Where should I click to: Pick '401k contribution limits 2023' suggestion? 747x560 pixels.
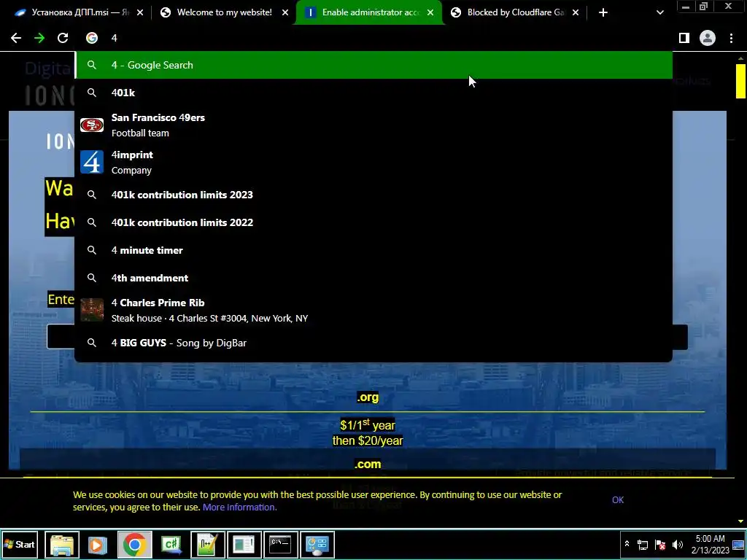click(374, 194)
